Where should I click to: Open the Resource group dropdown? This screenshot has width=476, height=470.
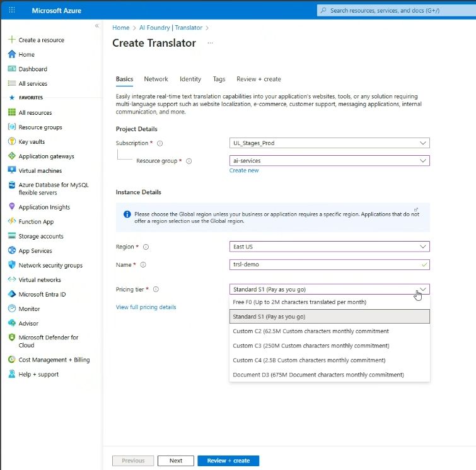[329, 161]
